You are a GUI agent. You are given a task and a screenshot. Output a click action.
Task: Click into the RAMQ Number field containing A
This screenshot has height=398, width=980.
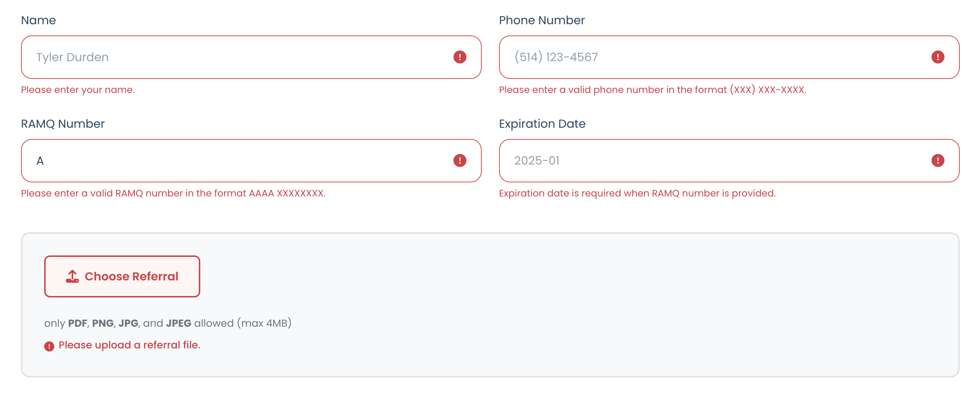[236, 160]
